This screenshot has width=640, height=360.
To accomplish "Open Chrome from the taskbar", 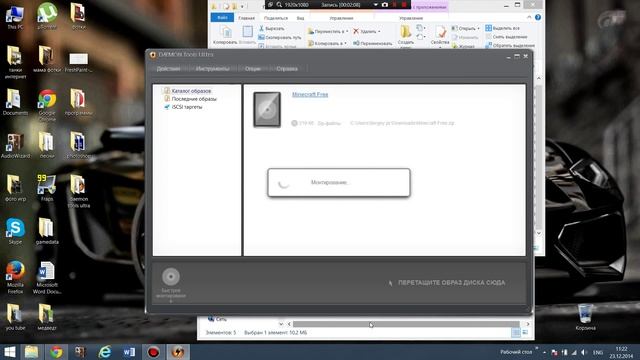I will [x=56, y=352].
